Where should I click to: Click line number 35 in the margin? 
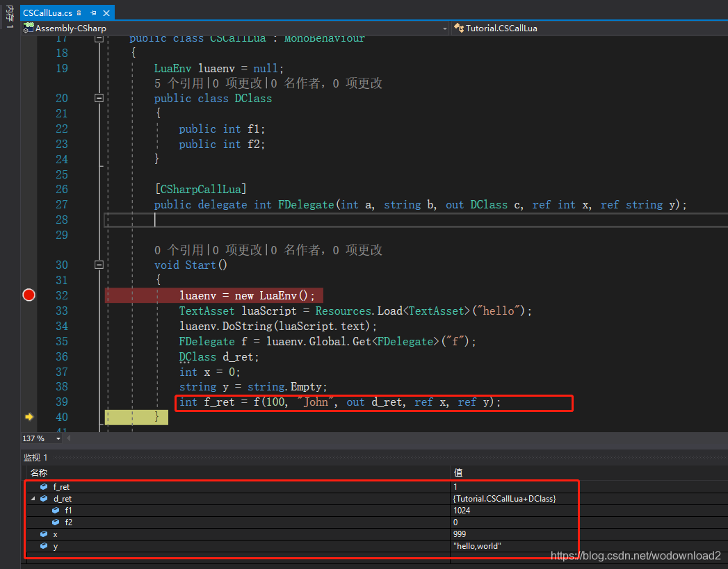coord(62,341)
